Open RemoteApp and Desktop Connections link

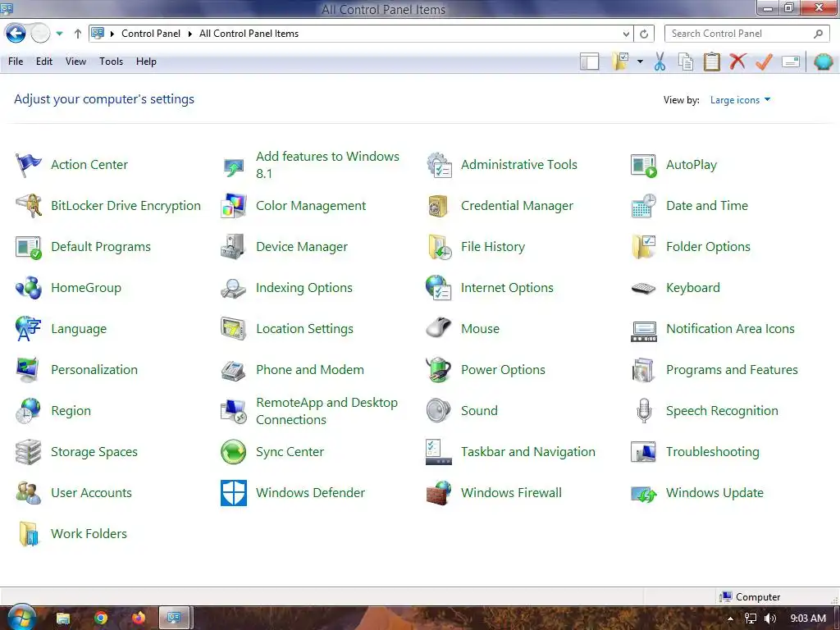(326, 411)
